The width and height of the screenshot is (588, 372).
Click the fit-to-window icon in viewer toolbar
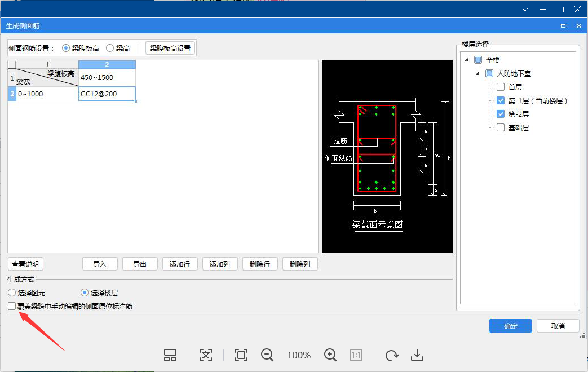pyautogui.click(x=206, y=355)
